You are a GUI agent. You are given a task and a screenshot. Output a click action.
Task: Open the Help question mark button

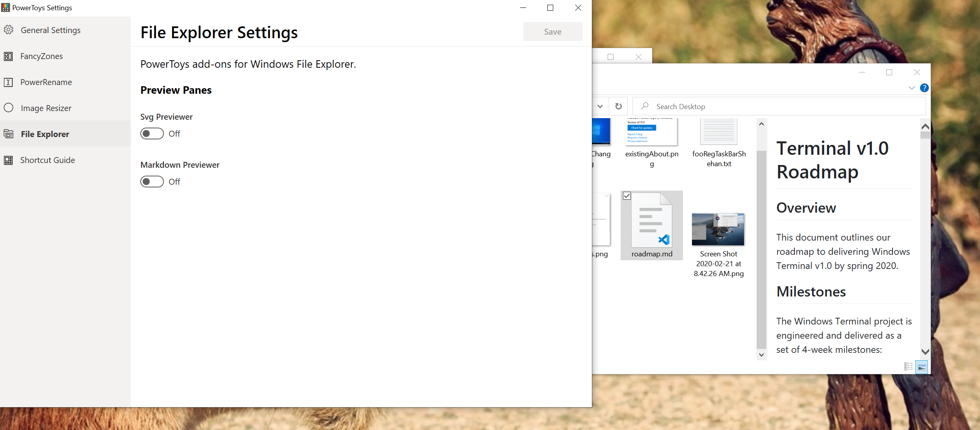pyautogui.click(x=924, y=87)
